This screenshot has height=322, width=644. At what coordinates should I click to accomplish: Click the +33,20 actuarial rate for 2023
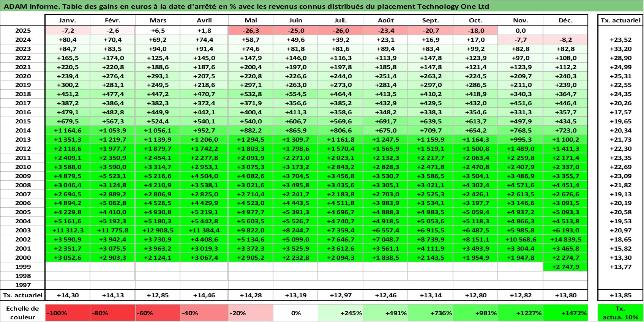pyautogui.click(x=620, y=49)
